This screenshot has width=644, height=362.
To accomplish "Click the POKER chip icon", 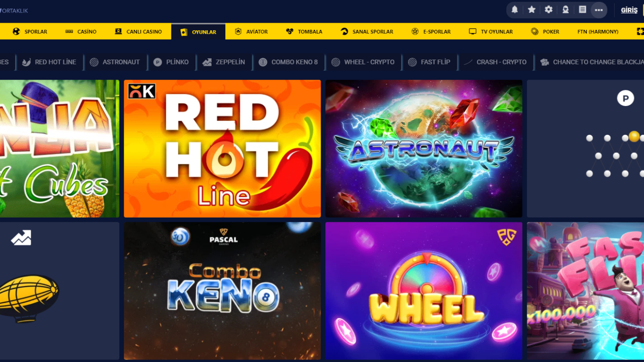I will point(535,31).
